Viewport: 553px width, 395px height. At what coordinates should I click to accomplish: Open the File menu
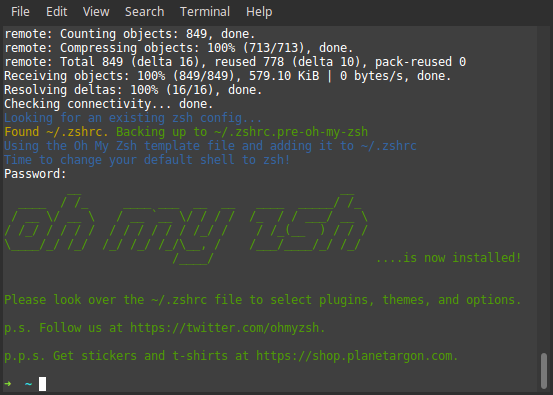(x=20, y=12)
